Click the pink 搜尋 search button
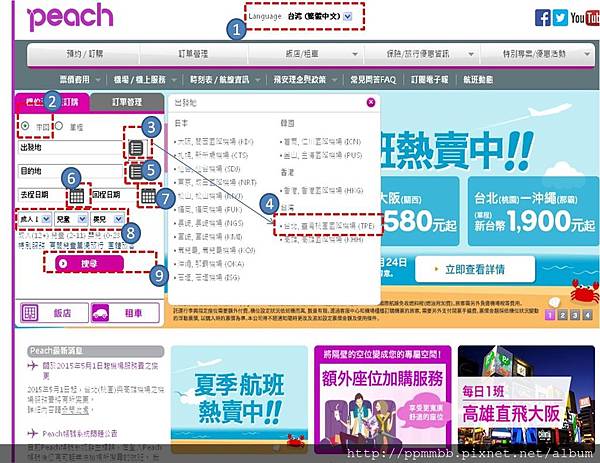 [x=89, y=263]
